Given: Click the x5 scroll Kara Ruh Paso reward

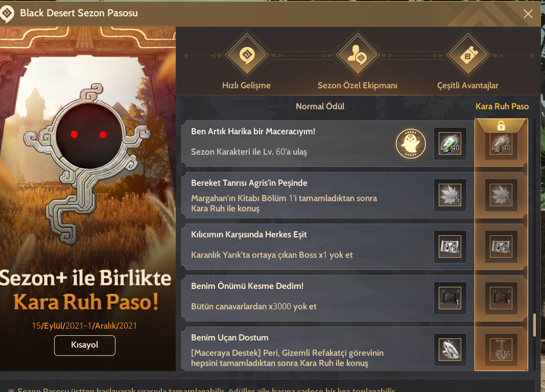Looking at the screenshot, I should (x=501, y=247).
